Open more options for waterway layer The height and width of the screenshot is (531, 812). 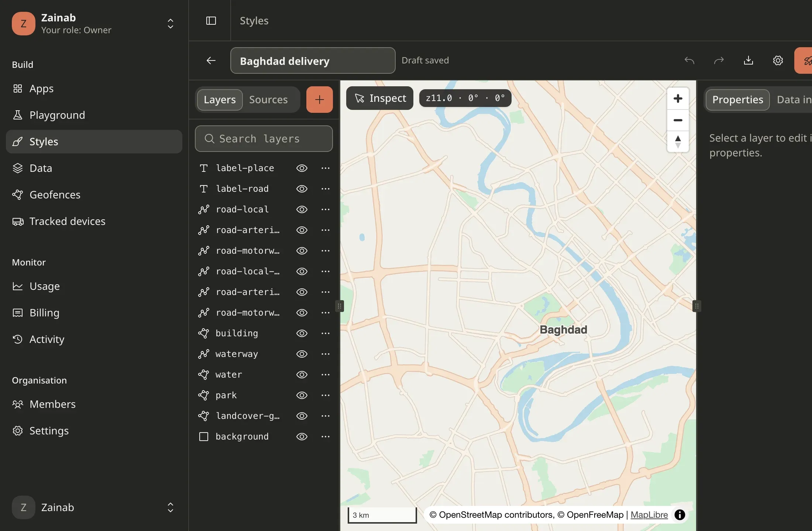[x=325, y=354]
